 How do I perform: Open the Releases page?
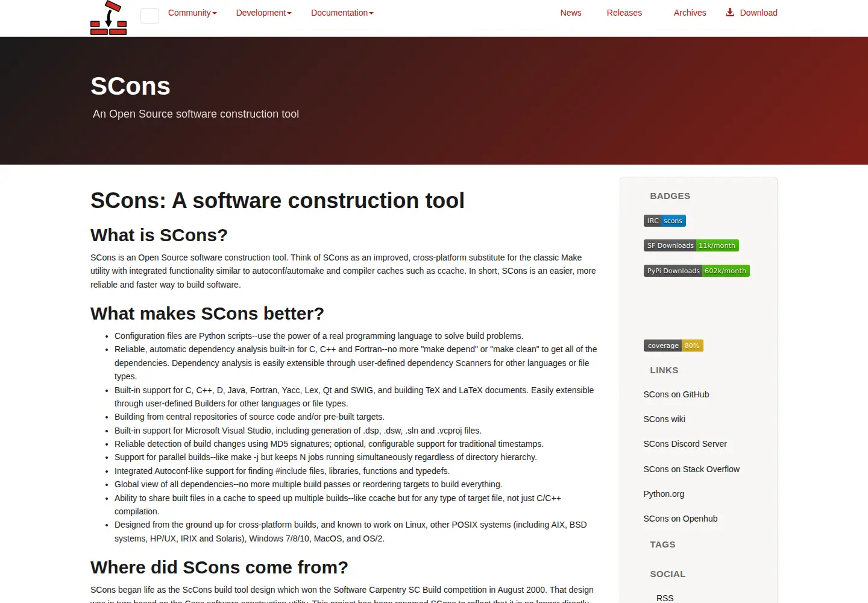(624, 13)
